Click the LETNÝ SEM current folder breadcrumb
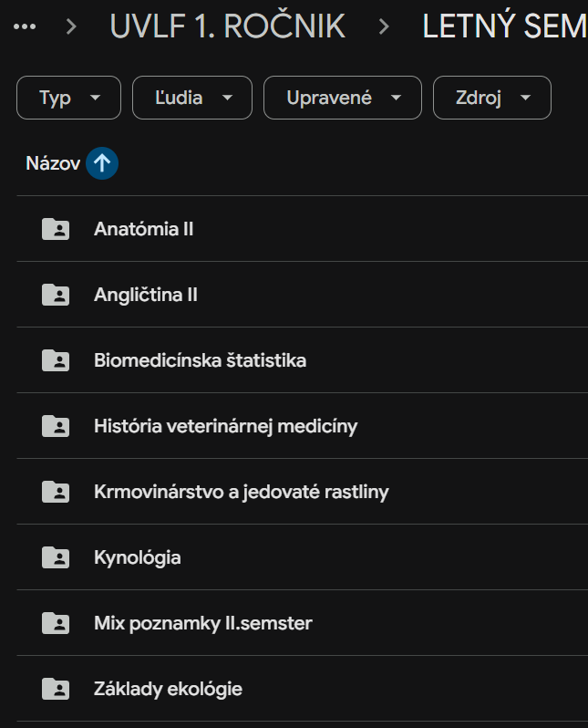 click(504, 26)
